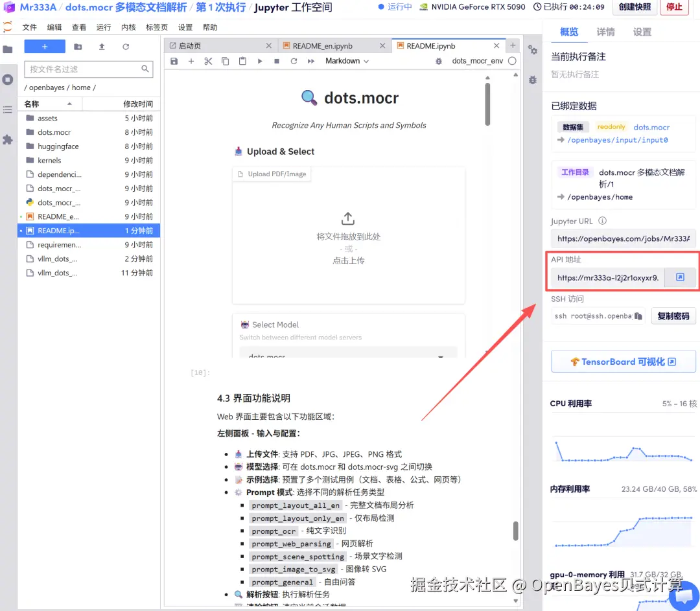The height and width of the screenshot is (611, 700).
Task: Open TensorBoard 可视化
Action: point(624,362)
